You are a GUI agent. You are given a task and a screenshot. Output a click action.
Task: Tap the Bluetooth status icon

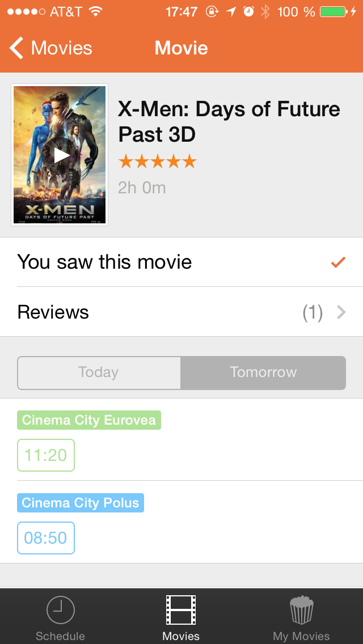tap(265, 12)
